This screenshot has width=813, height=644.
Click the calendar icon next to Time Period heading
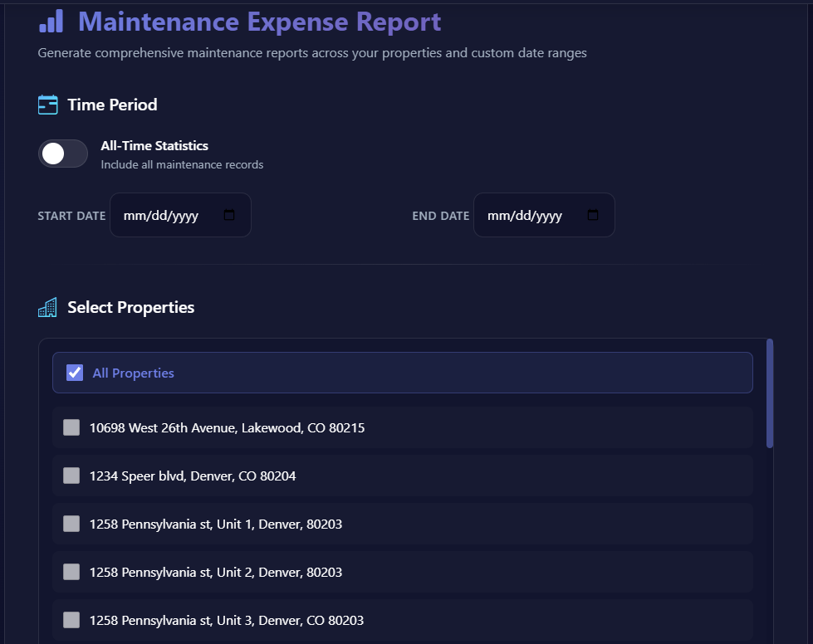(x=47, y=104)
